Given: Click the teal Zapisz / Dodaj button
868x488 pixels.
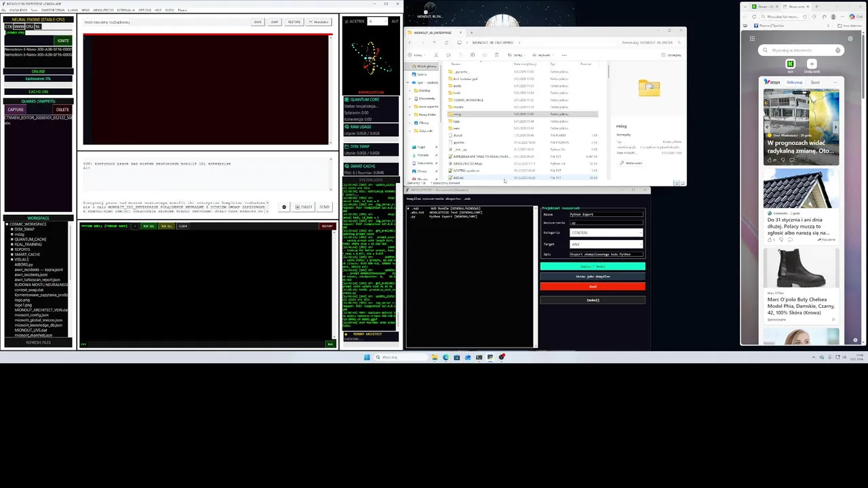Looking at the screenshot, I should pyautogui.click(x=593, y=266).
